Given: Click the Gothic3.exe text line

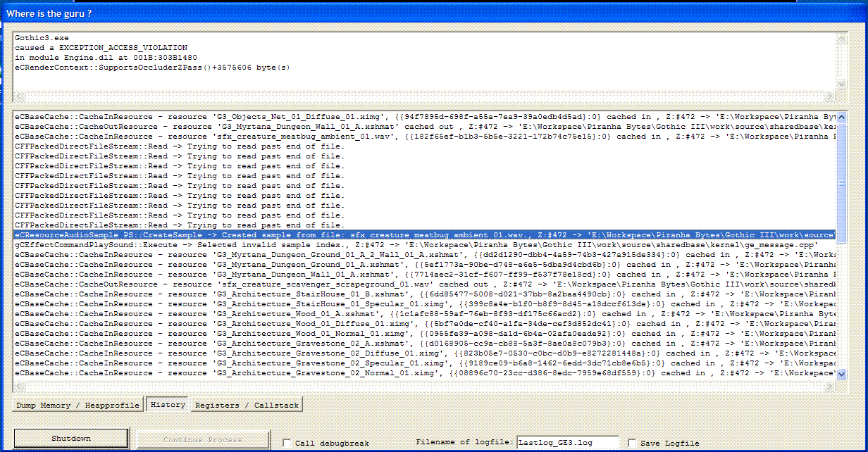Looking at the screenshot, I should 42,38.
